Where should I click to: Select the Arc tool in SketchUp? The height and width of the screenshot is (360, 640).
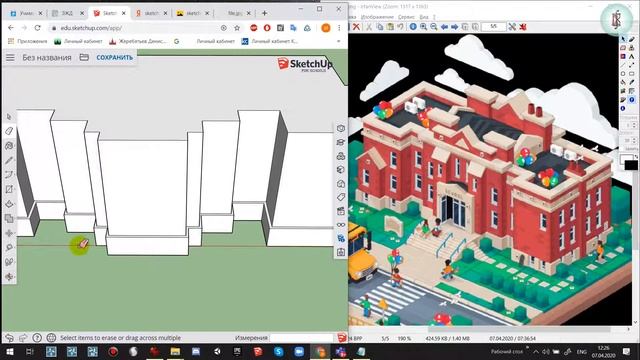[x=9, y=175]
